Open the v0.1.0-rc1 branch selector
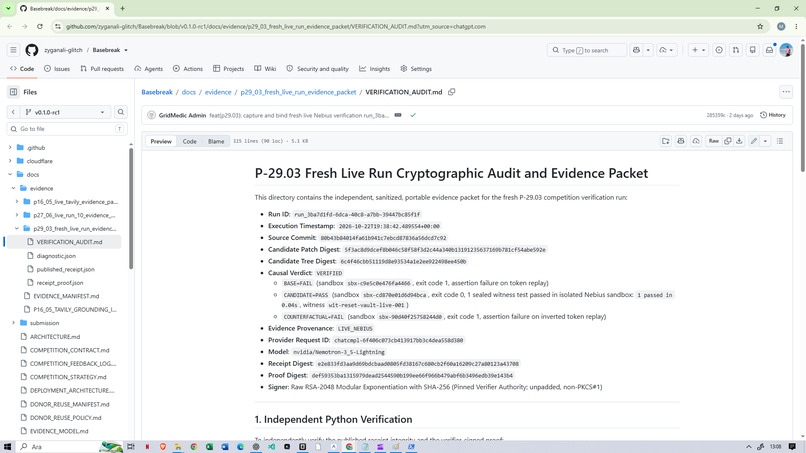The height and width of the screenshot is (453, 806). tap(65, 112)
